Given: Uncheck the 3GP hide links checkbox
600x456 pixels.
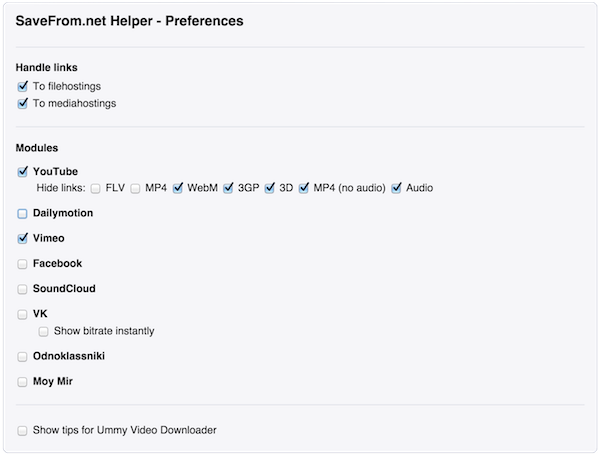Looking at the screenshot, I should click(228, 188).
